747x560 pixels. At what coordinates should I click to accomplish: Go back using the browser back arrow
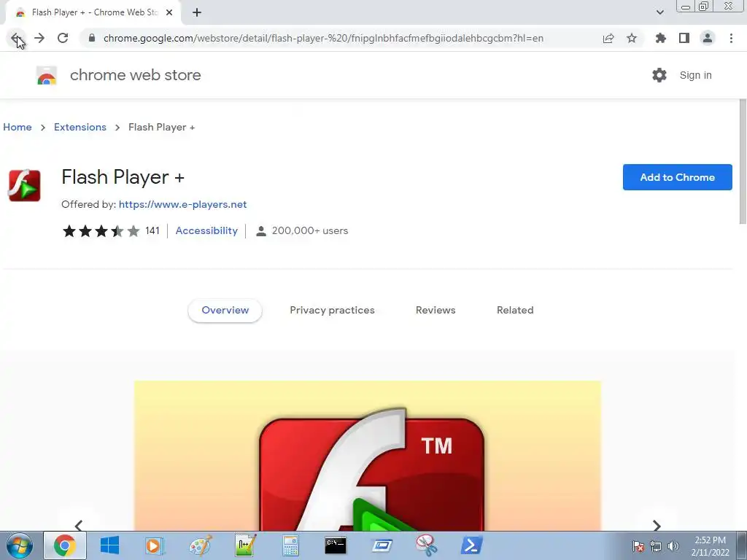16,38
